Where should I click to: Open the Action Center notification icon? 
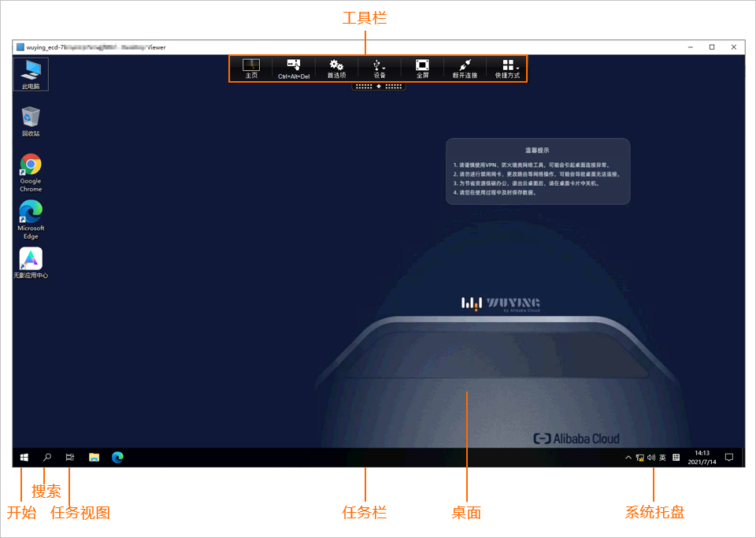click(729, 457)
